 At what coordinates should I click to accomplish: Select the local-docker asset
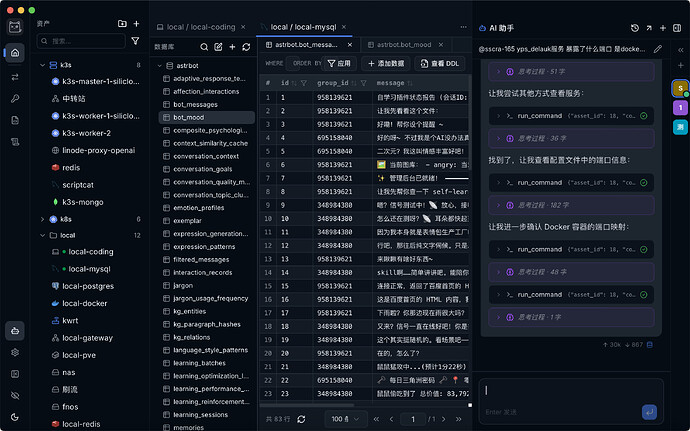point(80,303)
